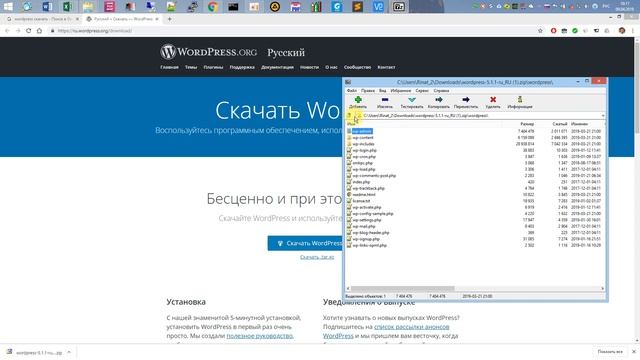Click the Скачать WordPress download button
This screenshot has width=640, height=360.
(x=306, y=243)
